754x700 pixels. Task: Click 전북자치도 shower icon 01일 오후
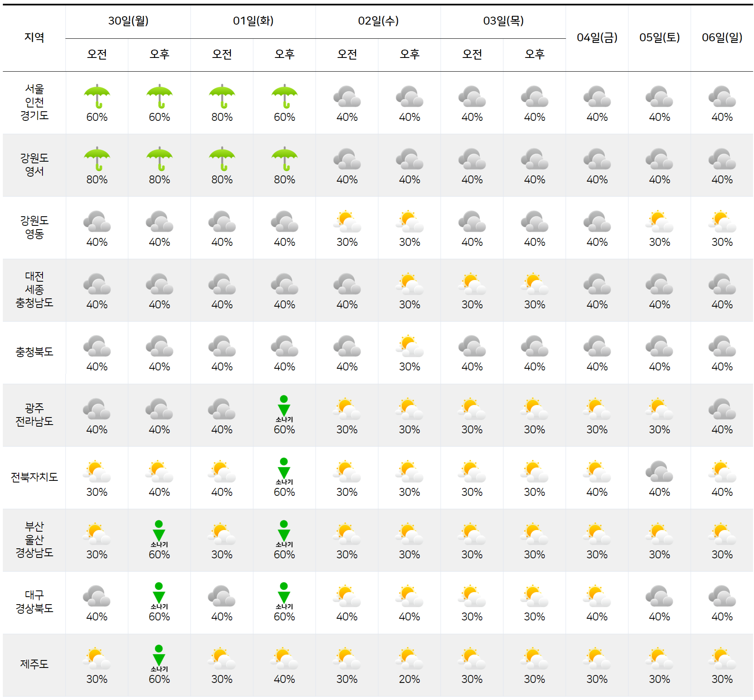tap(284, 471)
